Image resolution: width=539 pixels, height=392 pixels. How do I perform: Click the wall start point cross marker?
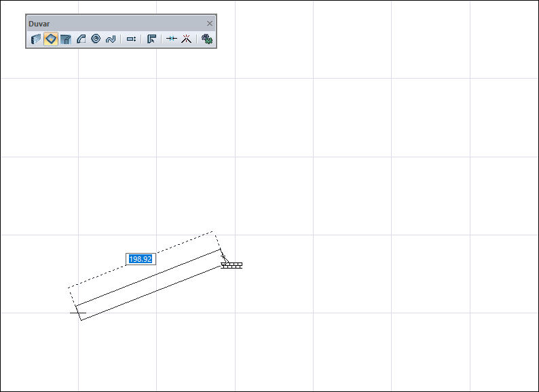tap(78, 313)
